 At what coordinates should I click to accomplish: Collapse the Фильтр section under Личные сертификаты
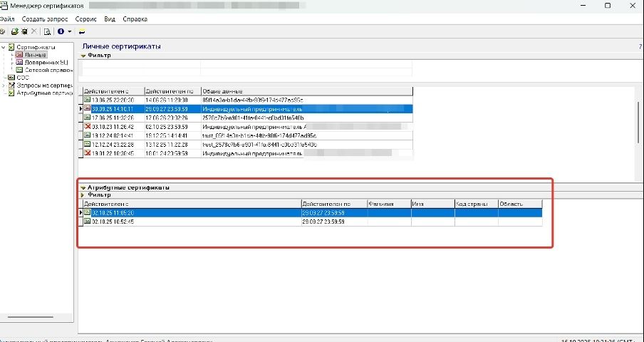coord(83,56)
